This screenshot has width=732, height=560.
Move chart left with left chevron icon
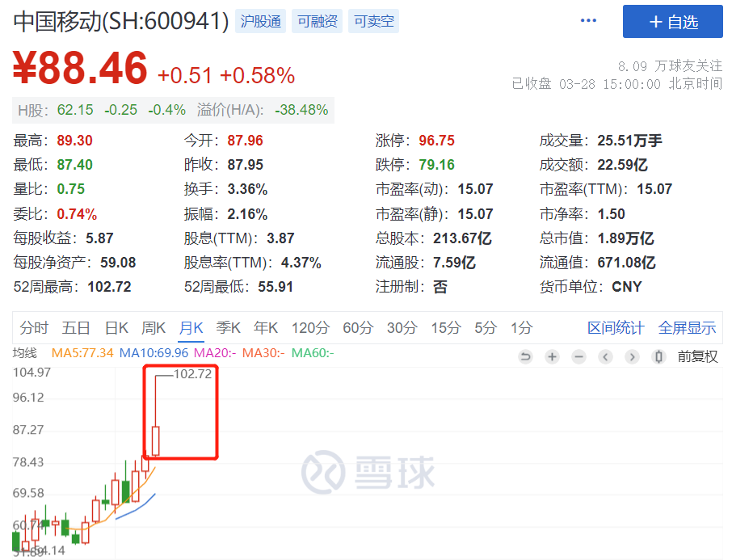(605, 357)
